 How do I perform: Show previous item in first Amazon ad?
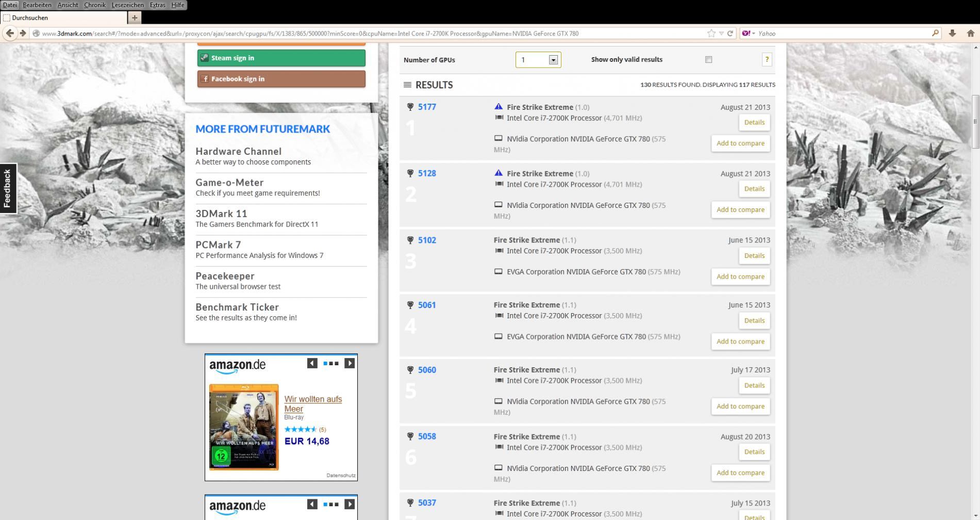pos(312,363)
